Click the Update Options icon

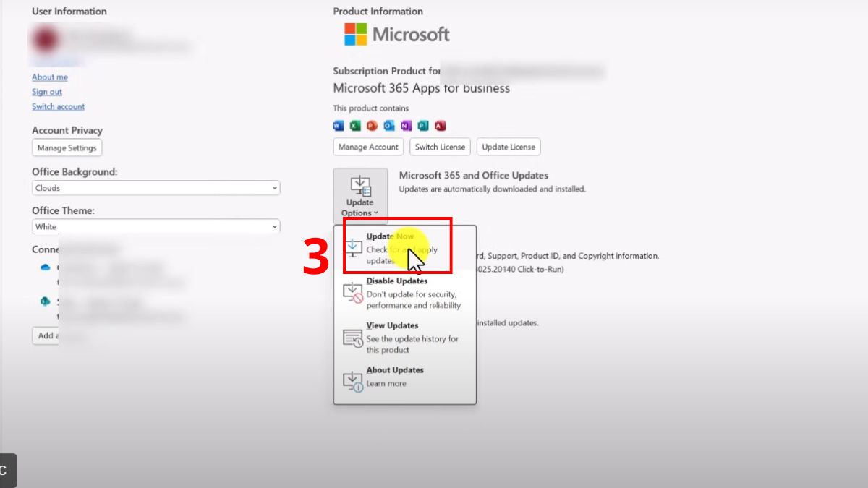pos(360,187)
